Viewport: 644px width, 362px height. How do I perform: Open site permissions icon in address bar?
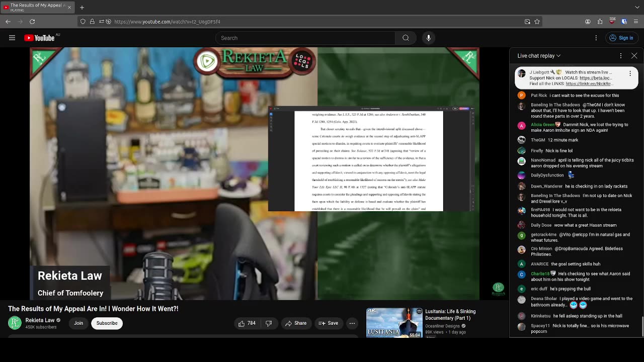pyautogui.click(x=101, y=22)
